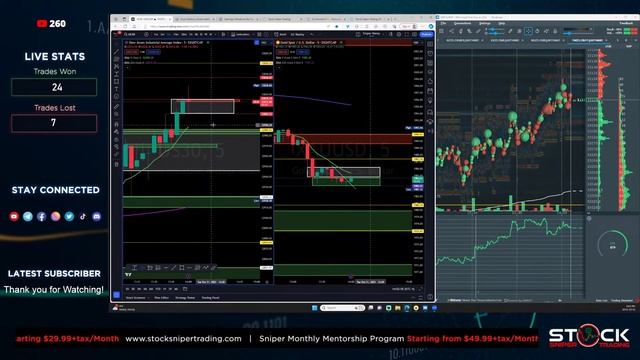640x360 pixels.
Task: Open the symbol search box in TradingView
Action: (130, 34)
